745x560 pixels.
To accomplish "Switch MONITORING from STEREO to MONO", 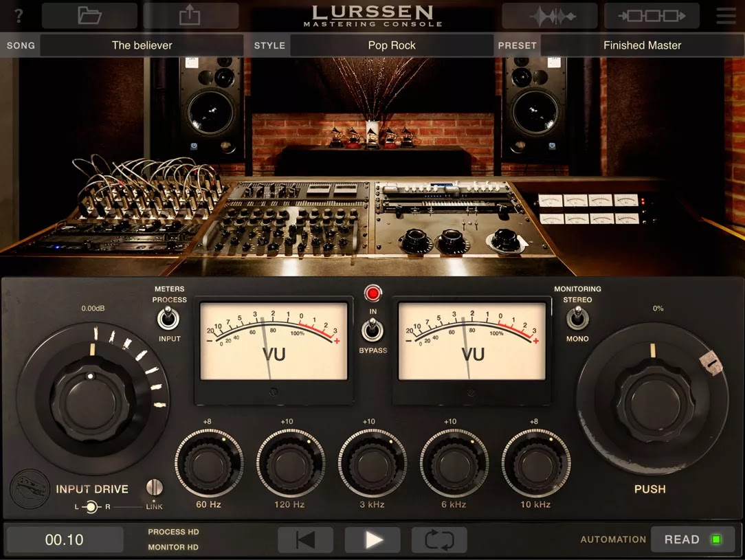I will pyautogui.click(x=577, y=318).
